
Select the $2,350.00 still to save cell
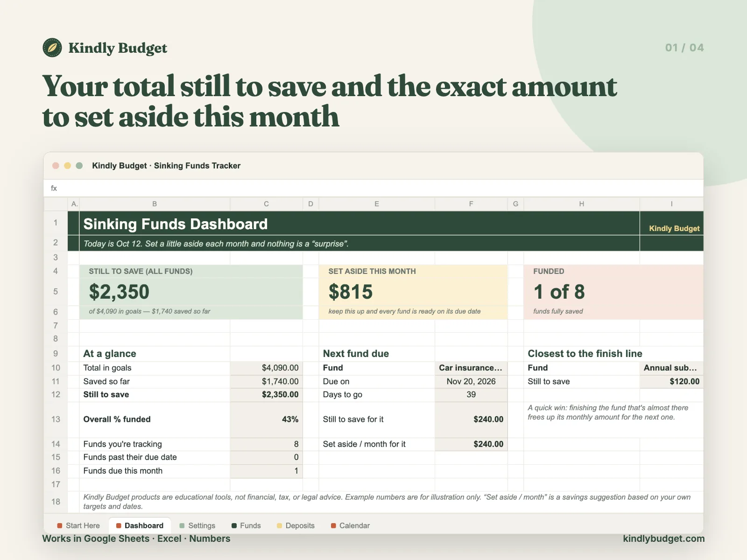[266, 394]
